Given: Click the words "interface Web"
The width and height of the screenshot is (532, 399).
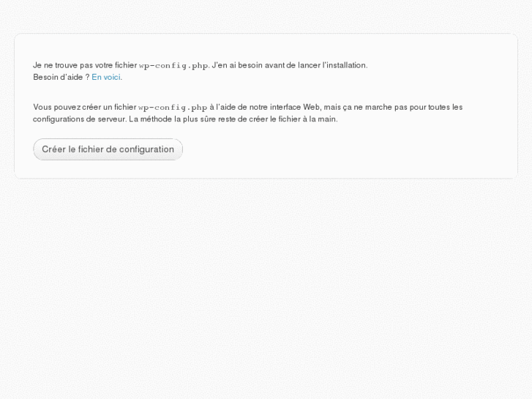Looking at the screenshot, I should tap(296, 107).
